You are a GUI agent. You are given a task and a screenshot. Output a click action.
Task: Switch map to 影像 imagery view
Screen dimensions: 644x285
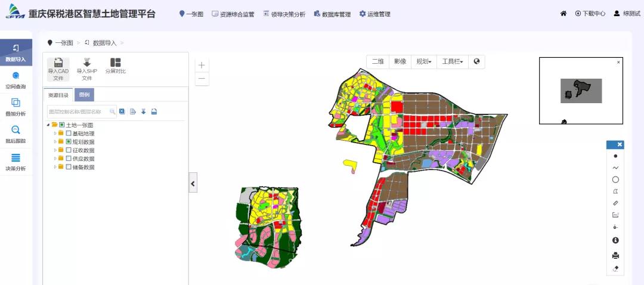(x=400, y=61)
